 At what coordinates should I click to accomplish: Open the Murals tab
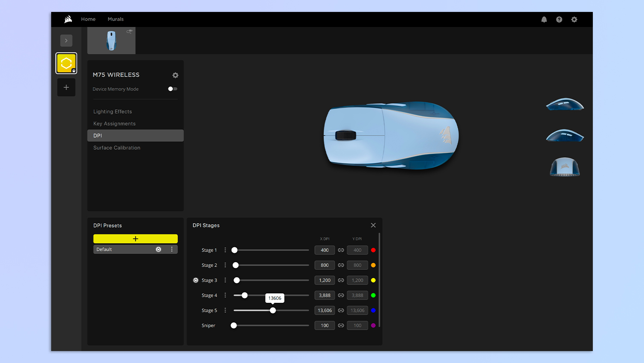point(116,19)
